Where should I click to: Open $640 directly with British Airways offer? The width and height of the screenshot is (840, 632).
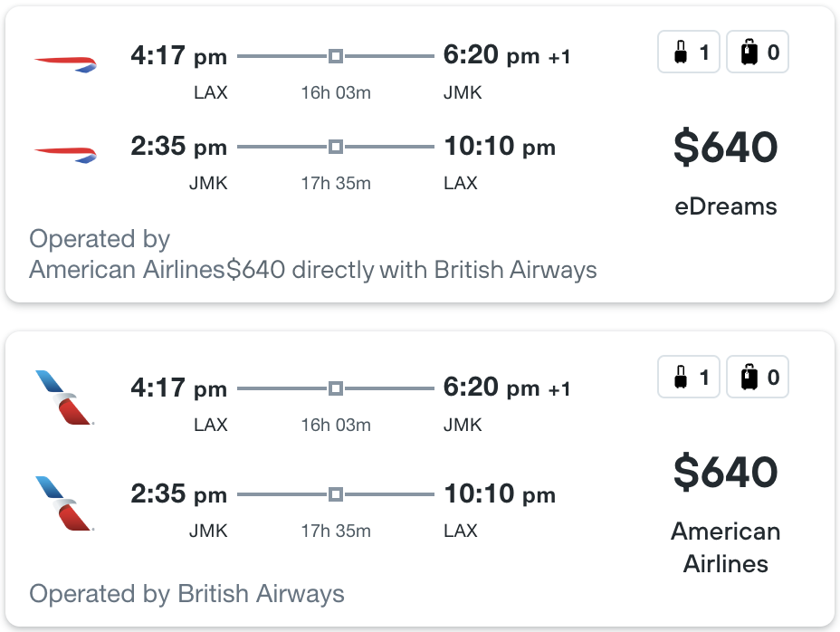412,270
